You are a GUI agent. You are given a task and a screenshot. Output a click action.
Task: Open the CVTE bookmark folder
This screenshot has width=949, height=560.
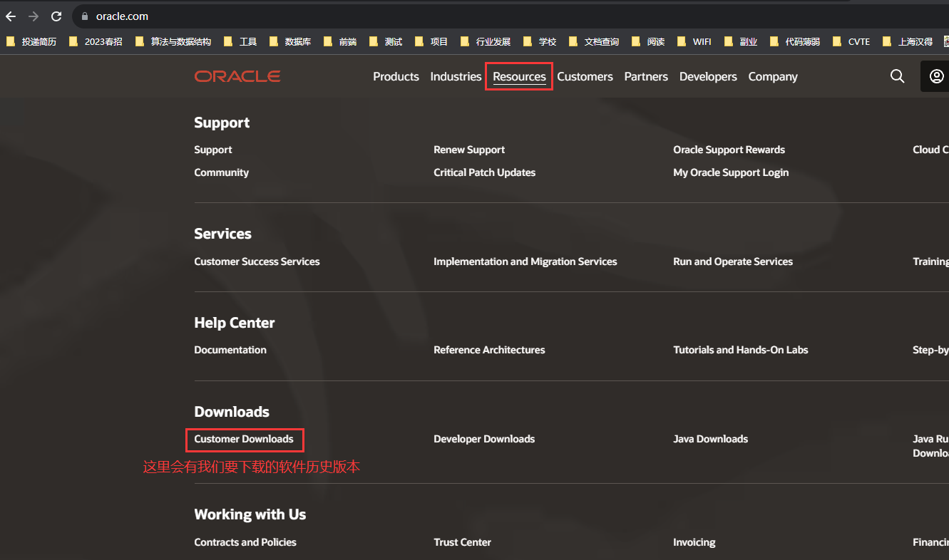click(851, 41)
